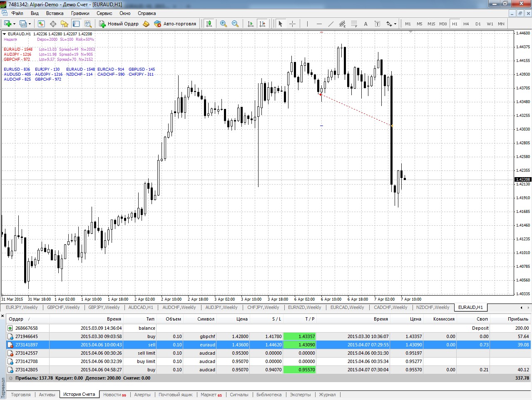Select the text tool A
This screenshot has width=532, height=400.
pos(365,24)
